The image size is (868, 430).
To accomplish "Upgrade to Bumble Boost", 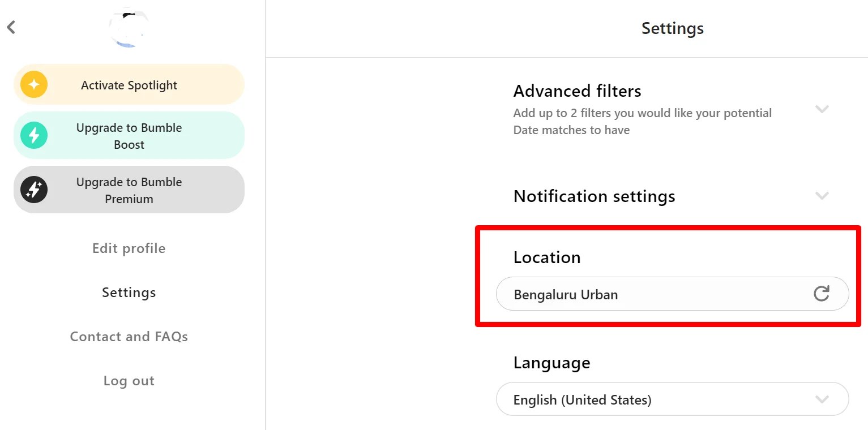I will click(x=129, y=135).
